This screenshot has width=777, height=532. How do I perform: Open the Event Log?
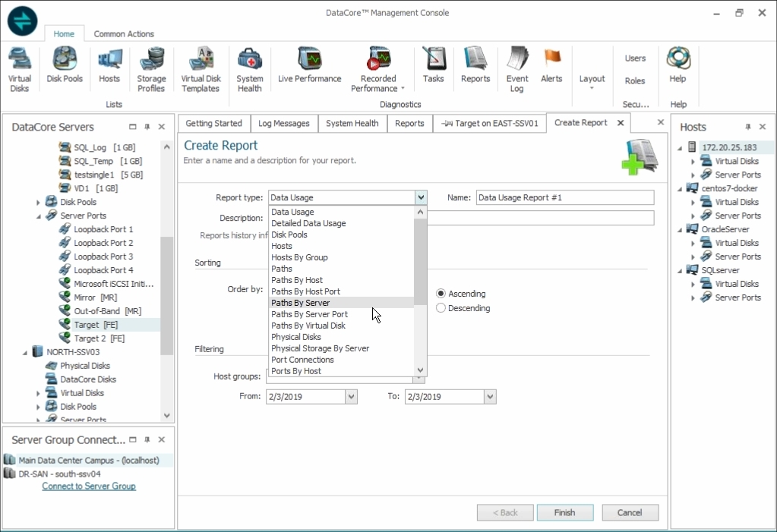516,69
